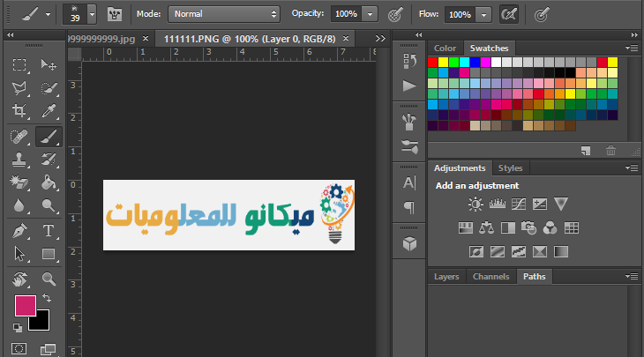Screen dimensions: 644x357
Task: Click the Opacity 100% field
Action: pos(346,14)
